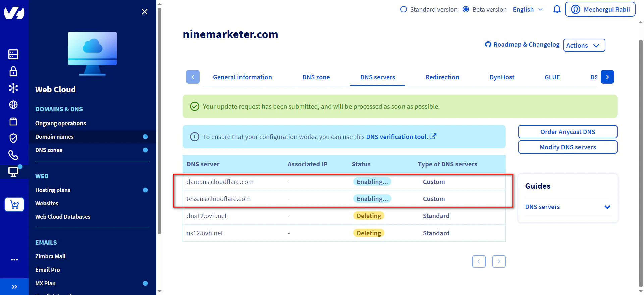
Task: Select the Beta version radio button
Action: click(466, 9)
